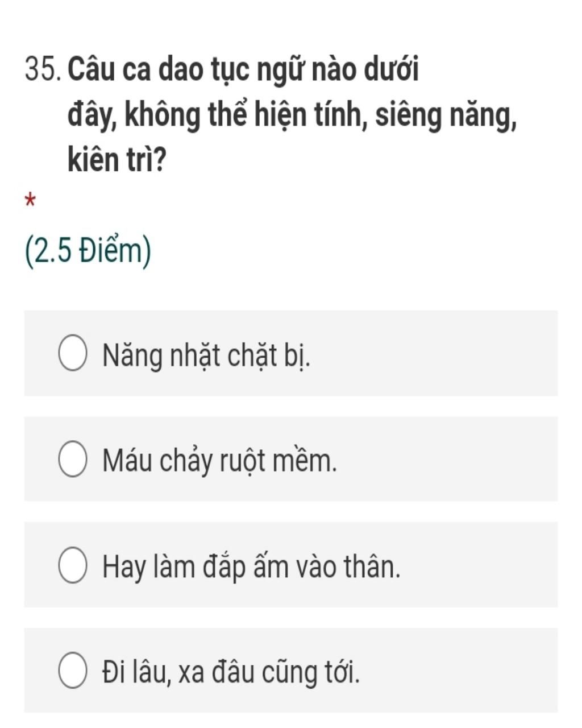The height and width of the screenshot is (728, 582).
Task: Click the answer text 'Năng nhặt chặt bị.'
Action: tap(206, 356)
